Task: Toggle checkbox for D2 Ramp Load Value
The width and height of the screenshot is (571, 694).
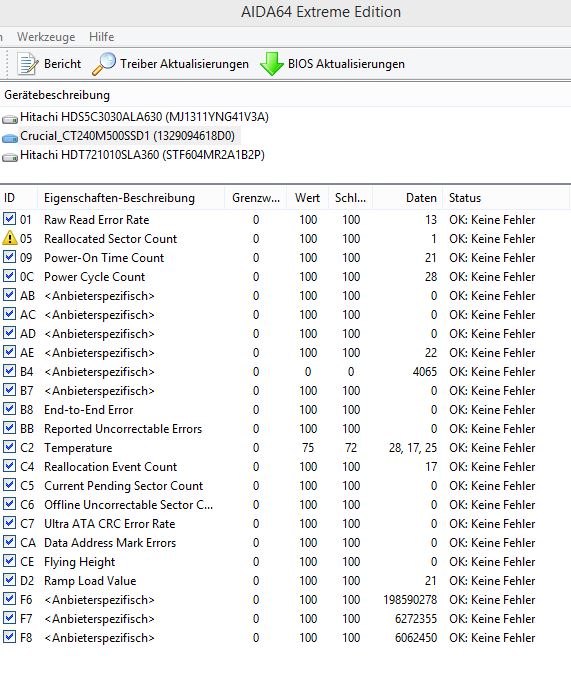Action: tap(9, 580)
